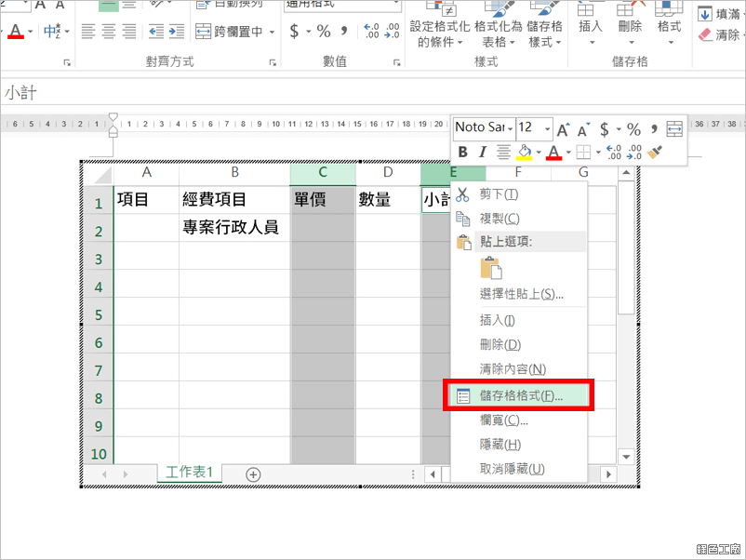This screenshot has width=746, height=560.
Task: Open the ribbon font color dropdown arrow
Action: click(31, 32)
